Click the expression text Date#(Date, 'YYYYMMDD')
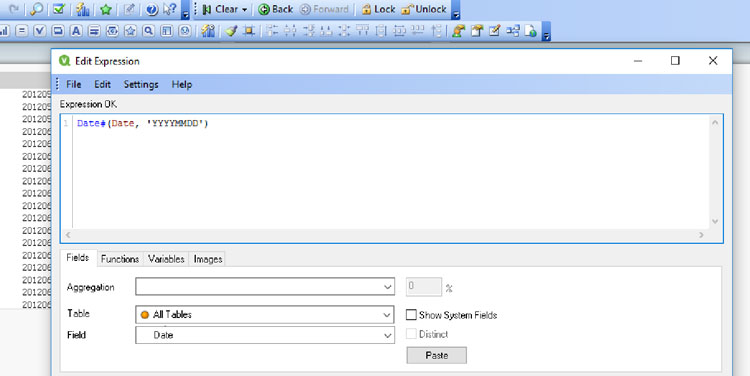The image size is (750, 376). (143, 123)
